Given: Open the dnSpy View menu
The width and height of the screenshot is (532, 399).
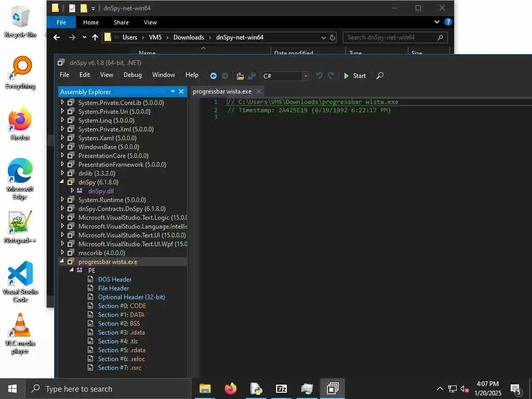Looking at the screenshot, I should pos(107,75).
